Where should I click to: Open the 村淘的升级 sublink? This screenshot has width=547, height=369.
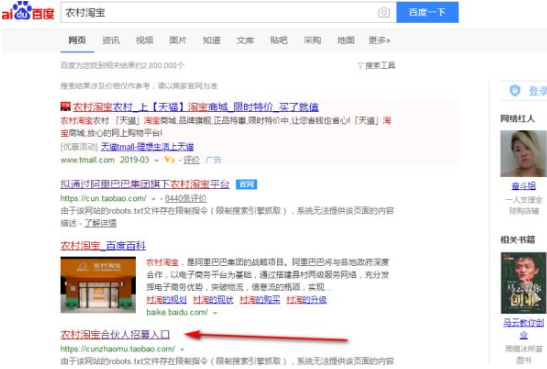pos(307,300)
